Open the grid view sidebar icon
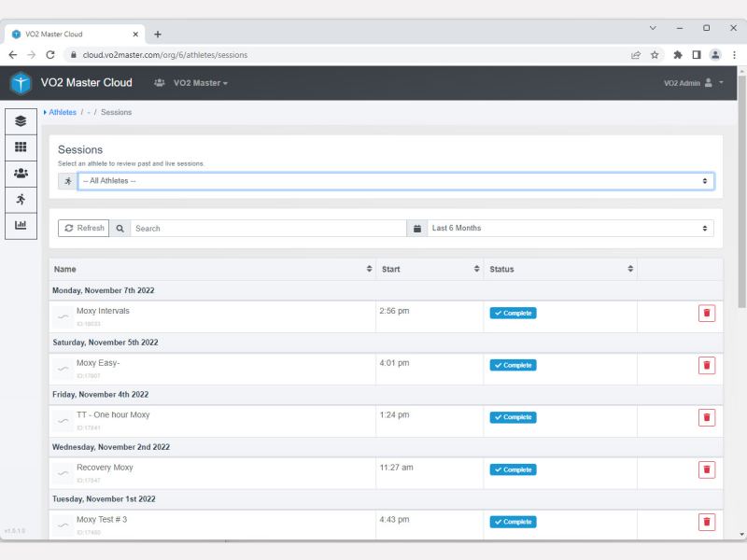 [x=21, y=147]
